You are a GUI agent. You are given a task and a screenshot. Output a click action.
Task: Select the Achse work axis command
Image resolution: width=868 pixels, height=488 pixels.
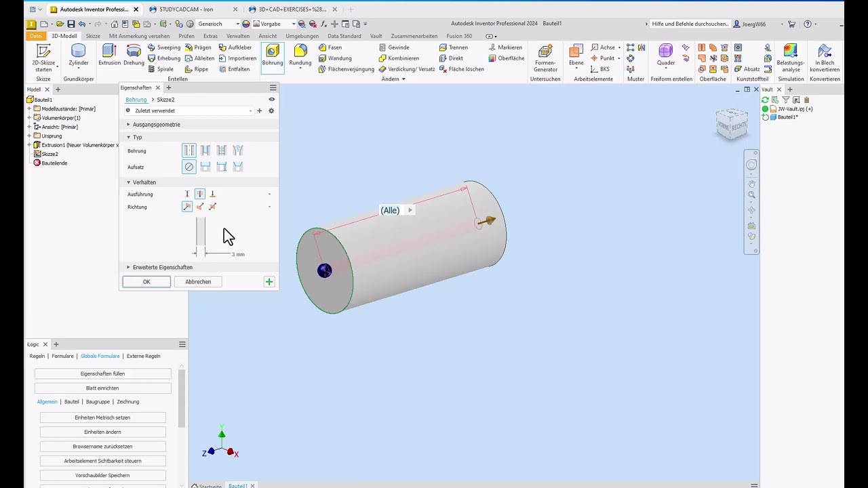pos(603,47)
